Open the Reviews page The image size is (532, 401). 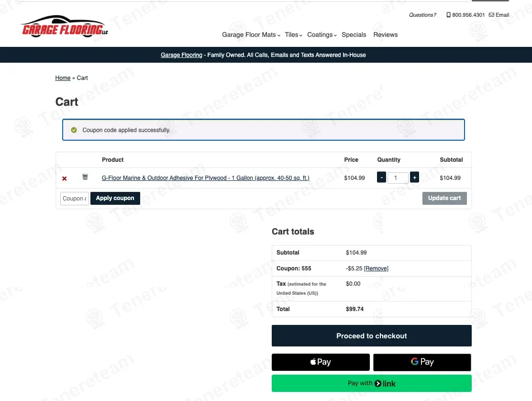[x=386, y=34]
